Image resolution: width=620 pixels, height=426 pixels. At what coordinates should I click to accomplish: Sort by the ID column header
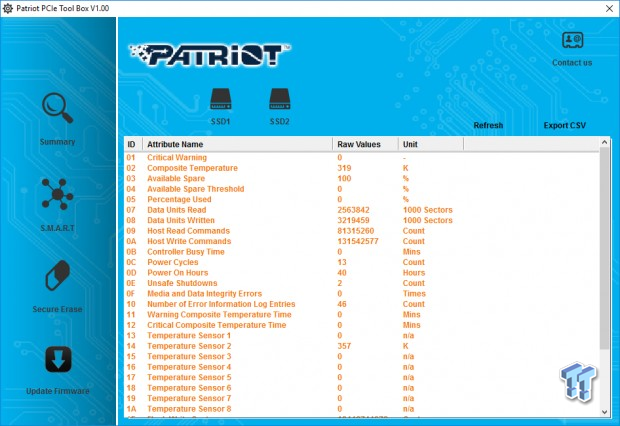tap(134, 144)
